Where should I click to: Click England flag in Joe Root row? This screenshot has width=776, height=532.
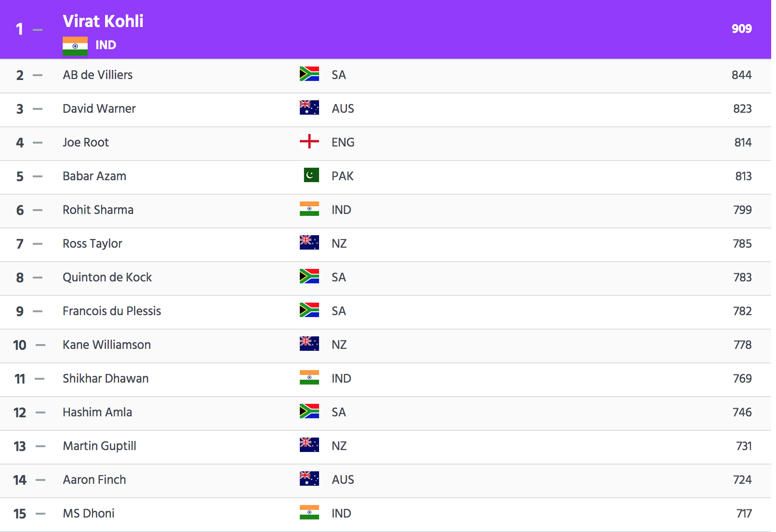309,141
